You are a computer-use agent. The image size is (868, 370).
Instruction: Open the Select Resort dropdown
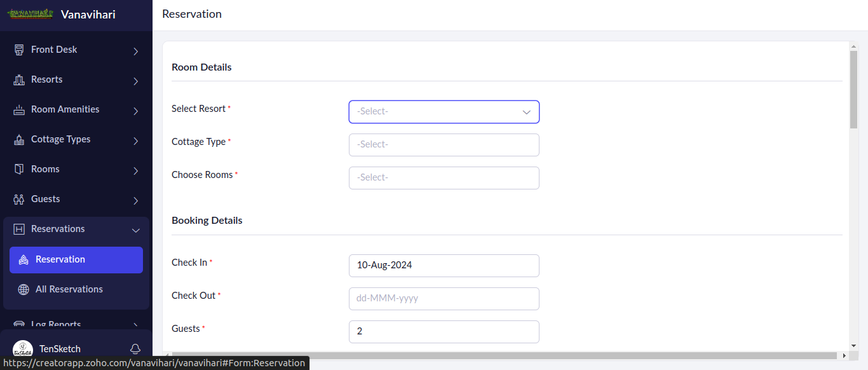444,112
